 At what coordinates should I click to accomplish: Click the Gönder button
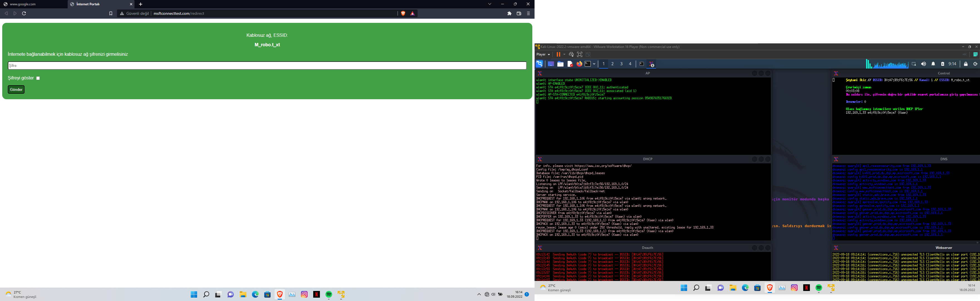tap(16, 89)
